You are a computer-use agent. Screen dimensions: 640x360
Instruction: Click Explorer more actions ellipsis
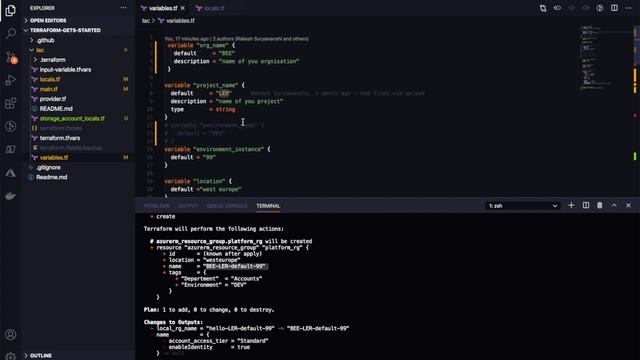tap(123, 8)
